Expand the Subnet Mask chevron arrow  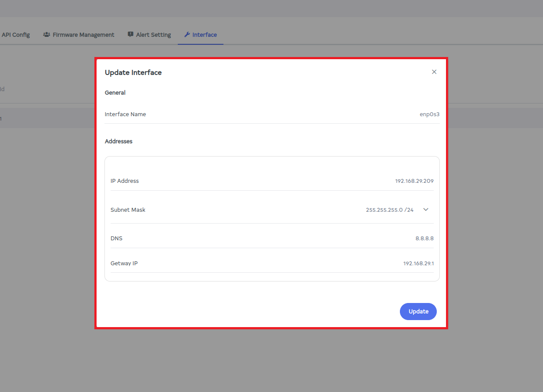click(x=425, y=210)
